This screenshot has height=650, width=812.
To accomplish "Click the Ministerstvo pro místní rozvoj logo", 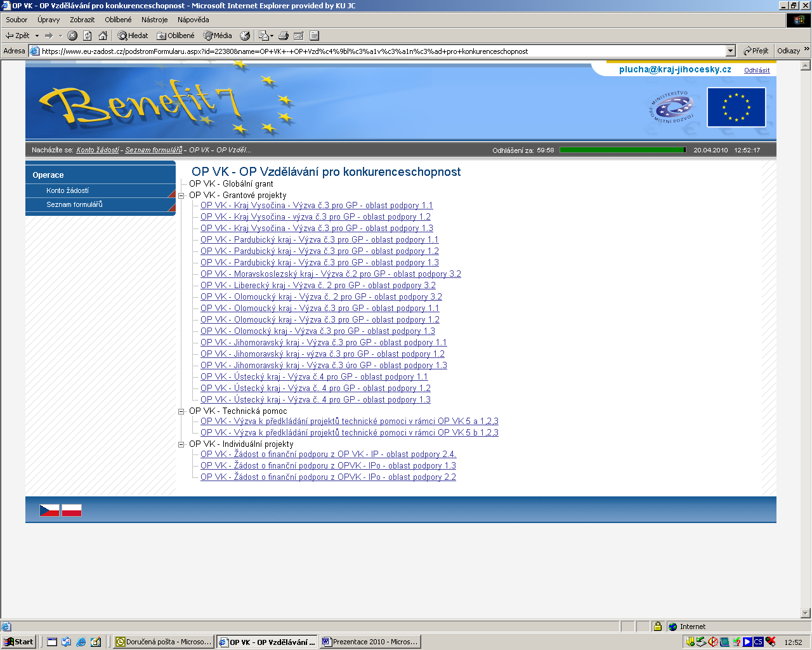I will click(x=672, y=107).
